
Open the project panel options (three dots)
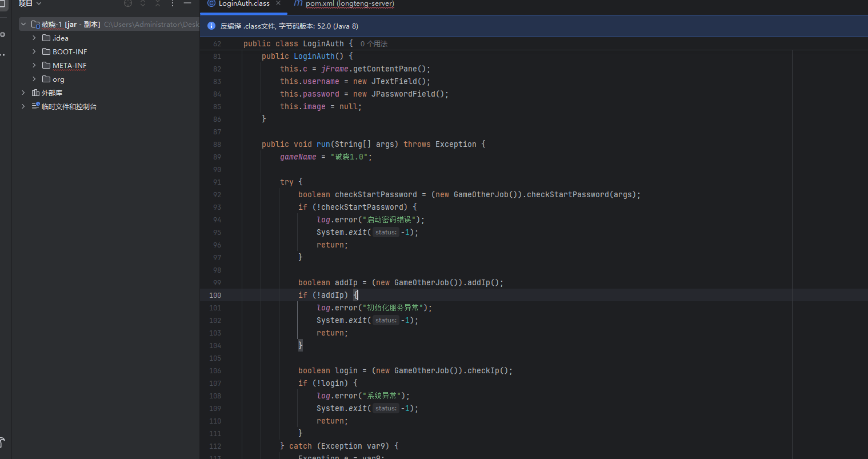[x=173, y=3]
